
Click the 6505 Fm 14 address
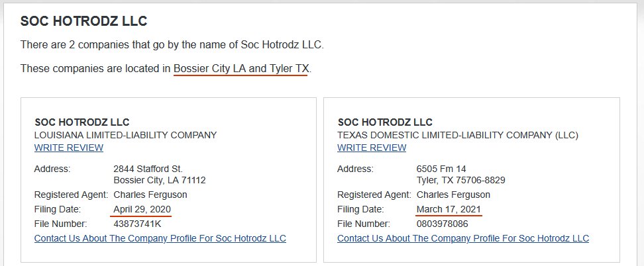441,169
